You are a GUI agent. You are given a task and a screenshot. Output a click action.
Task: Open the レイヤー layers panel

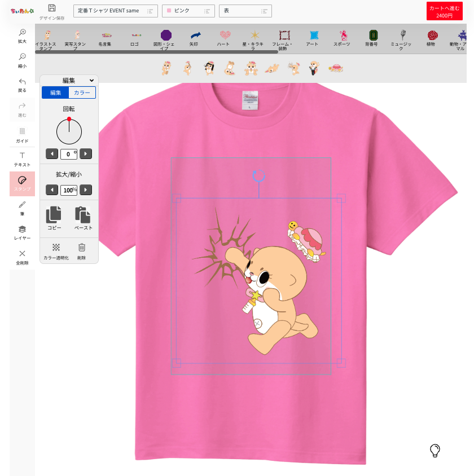pos(21,231)
